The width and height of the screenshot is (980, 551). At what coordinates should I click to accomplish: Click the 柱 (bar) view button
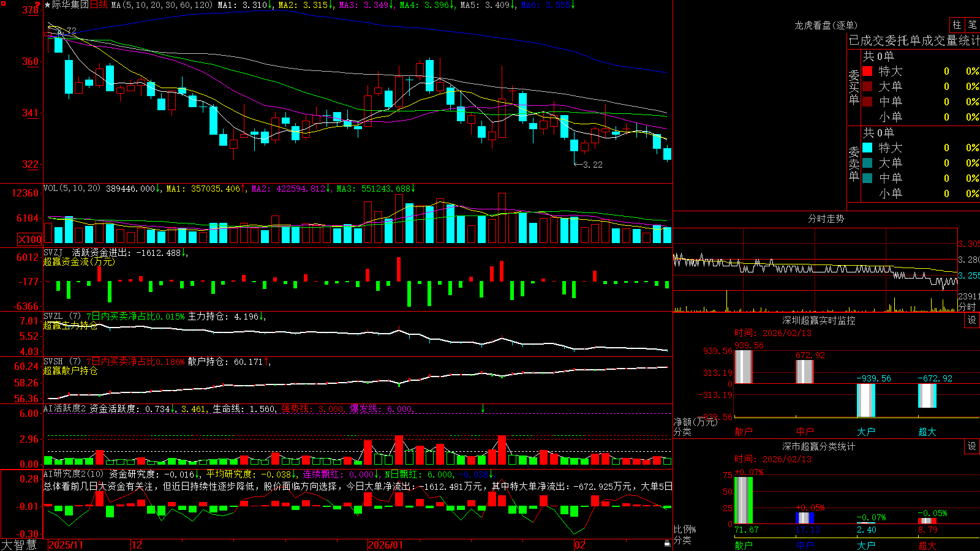coord(957,24)
